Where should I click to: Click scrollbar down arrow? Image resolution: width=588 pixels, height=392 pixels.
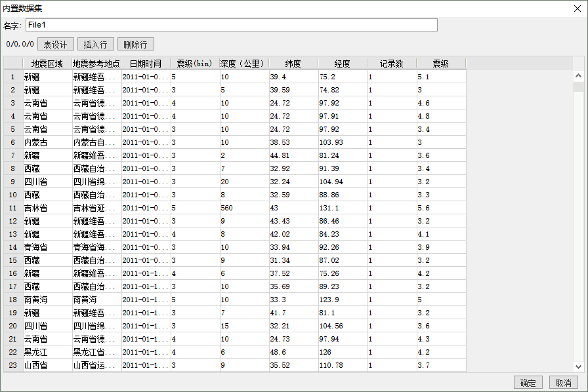pos(578,367)
